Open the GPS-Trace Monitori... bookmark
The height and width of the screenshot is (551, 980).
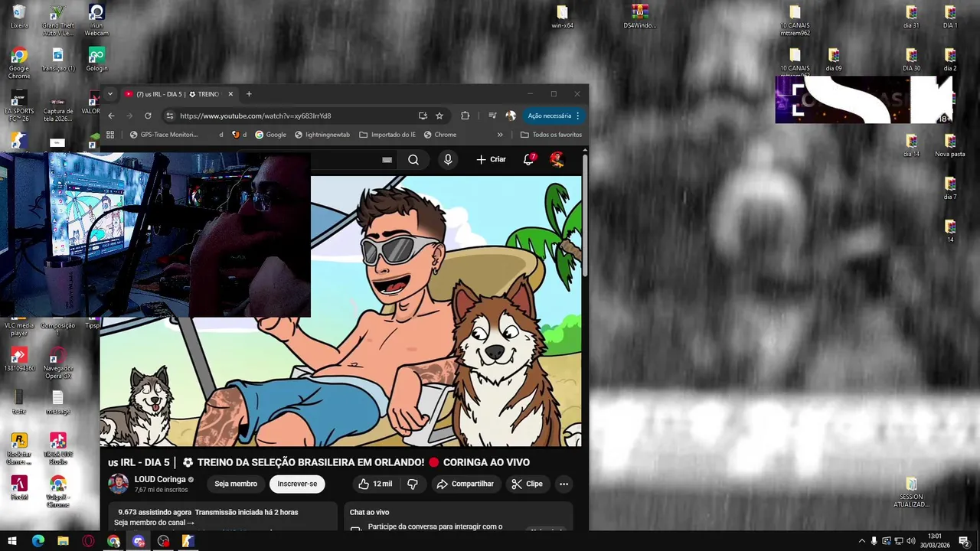[164, 135]
